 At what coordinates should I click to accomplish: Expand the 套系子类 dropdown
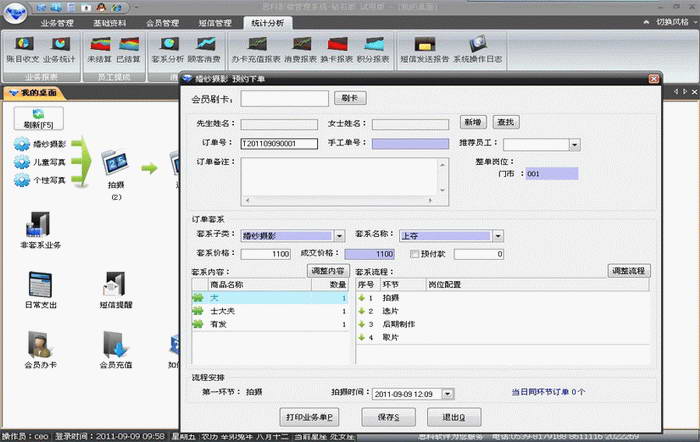[x=339, y=235]
